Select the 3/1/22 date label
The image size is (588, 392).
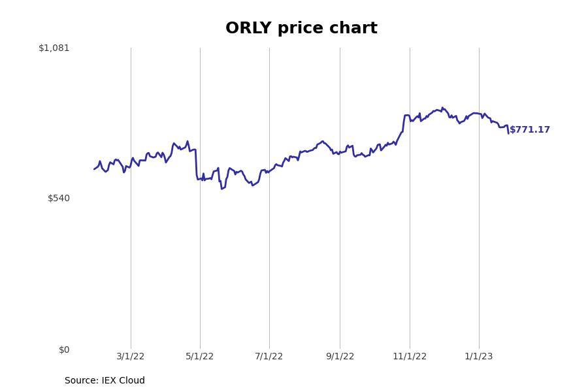131,356
